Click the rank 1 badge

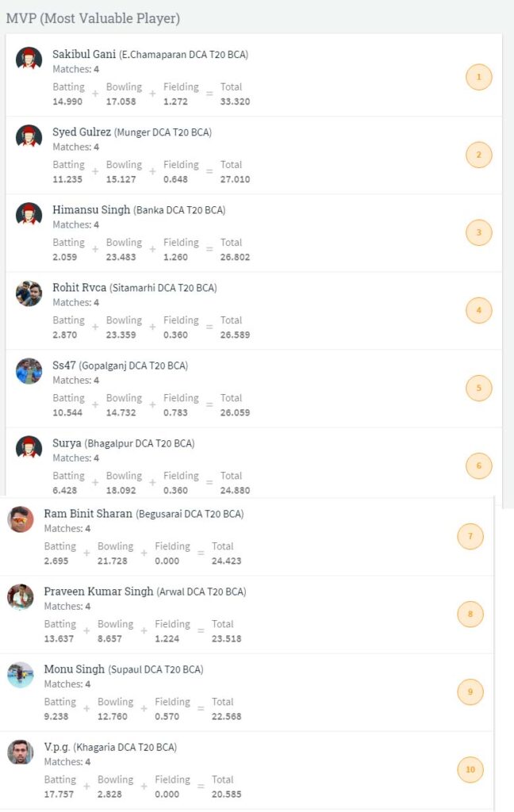pos(478,77)
